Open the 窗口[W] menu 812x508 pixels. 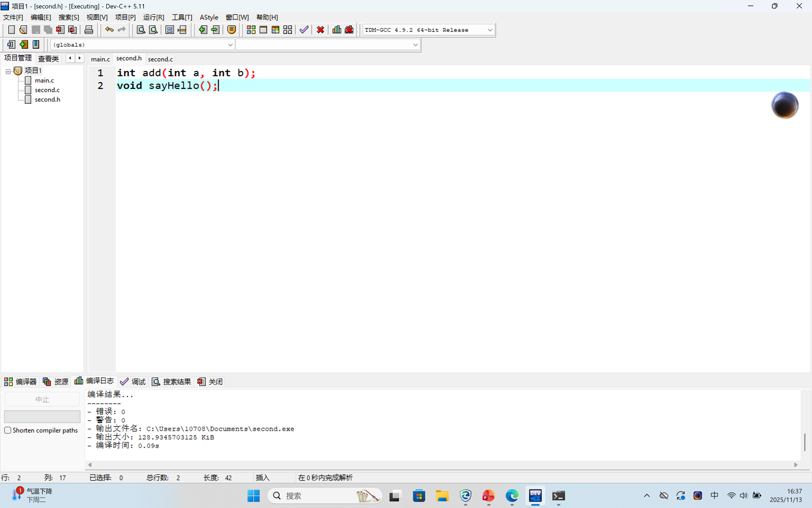point(237,17)
